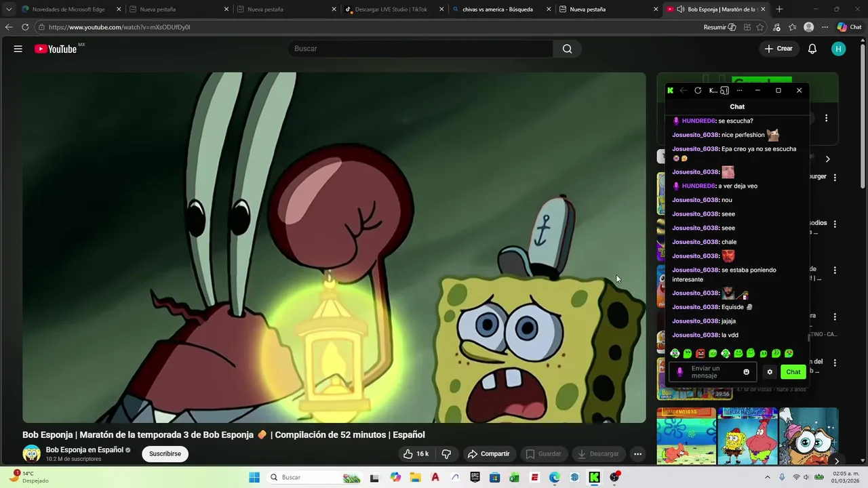
Task: Reload the YouTube page
Action: coord(25,27)
